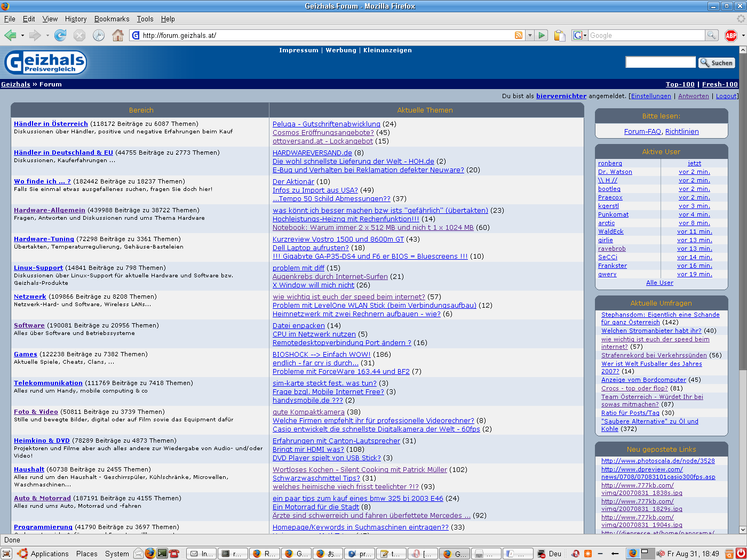The width and height of the screenshot is (747, 560).
Task: Open the Back history dropdown arrow
Action: click(22, 36)
